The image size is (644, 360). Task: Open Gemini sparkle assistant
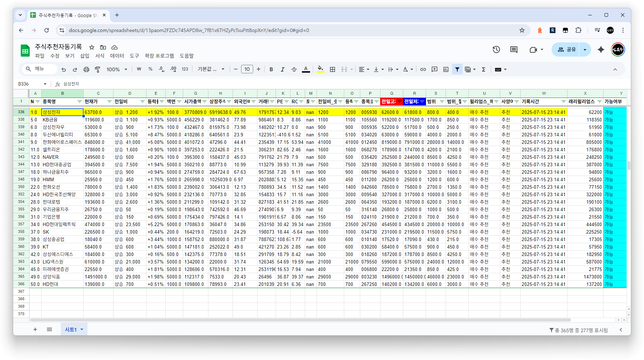(601, 49)
